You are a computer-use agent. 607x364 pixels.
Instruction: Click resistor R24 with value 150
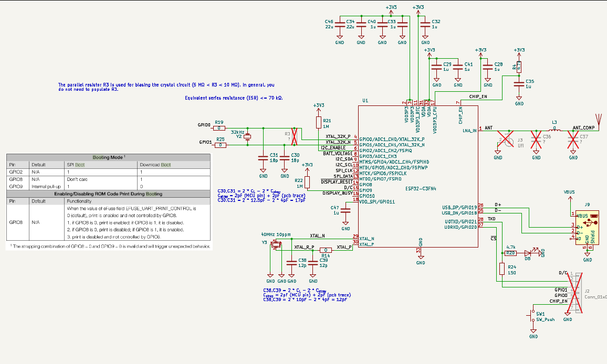click(x=503, y=270)
